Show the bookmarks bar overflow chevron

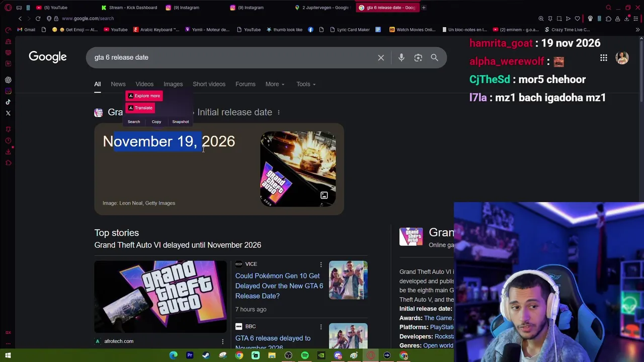click(x=637, y=30)
